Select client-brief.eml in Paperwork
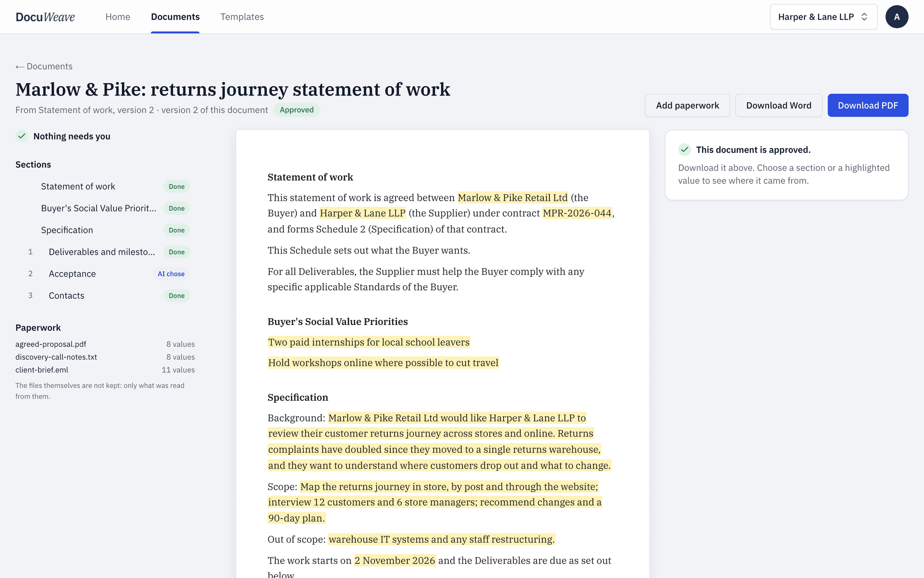Viewport: 924px width, 578px height. coord(42,370)
